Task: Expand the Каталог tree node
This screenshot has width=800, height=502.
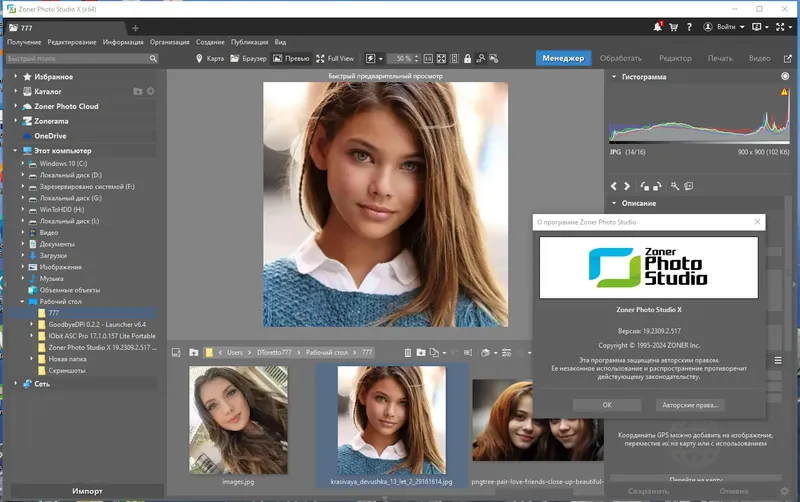Action: coord(17,91)
